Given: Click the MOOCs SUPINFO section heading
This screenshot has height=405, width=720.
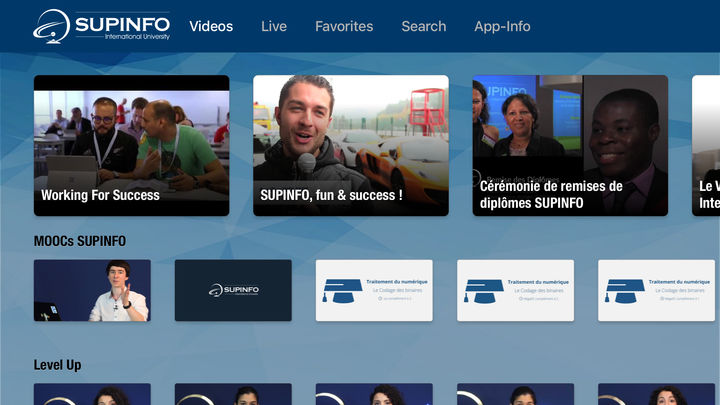Looking at the screenshot, I should [x=80, y=241].
